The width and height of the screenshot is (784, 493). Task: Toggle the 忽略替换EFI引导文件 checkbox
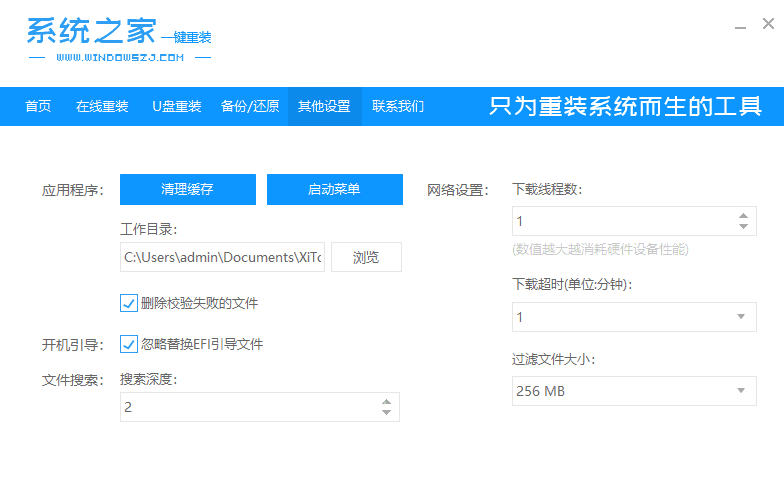point(128,344)
